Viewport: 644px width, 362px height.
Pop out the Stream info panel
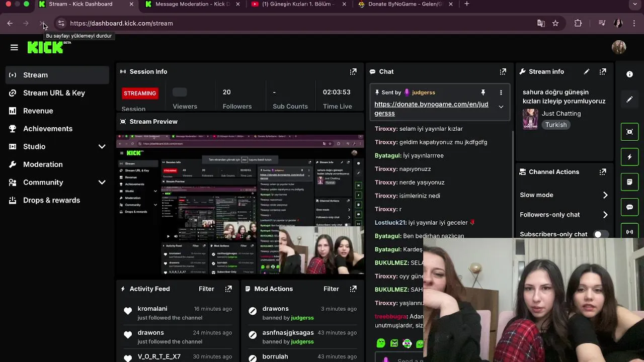[x=603, y=72]
